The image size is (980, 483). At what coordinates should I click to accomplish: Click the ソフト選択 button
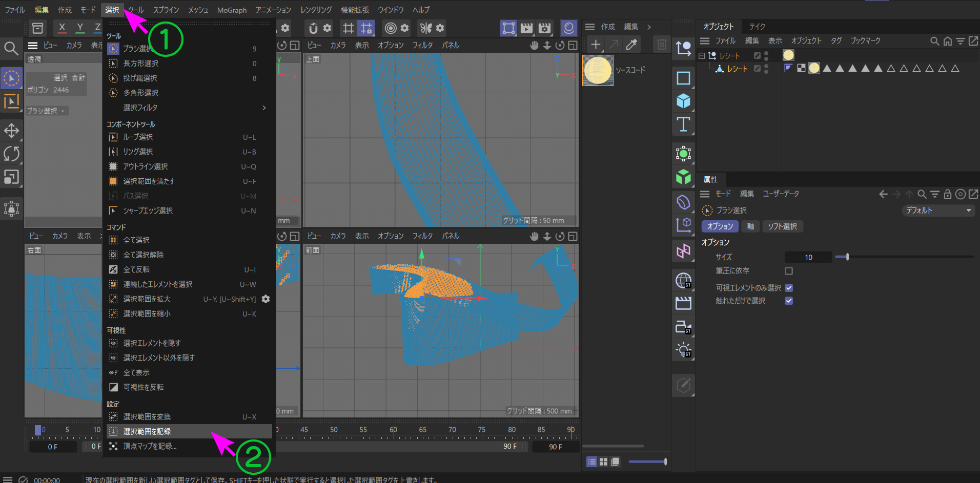pyautogui.click(x=782, y=226)
